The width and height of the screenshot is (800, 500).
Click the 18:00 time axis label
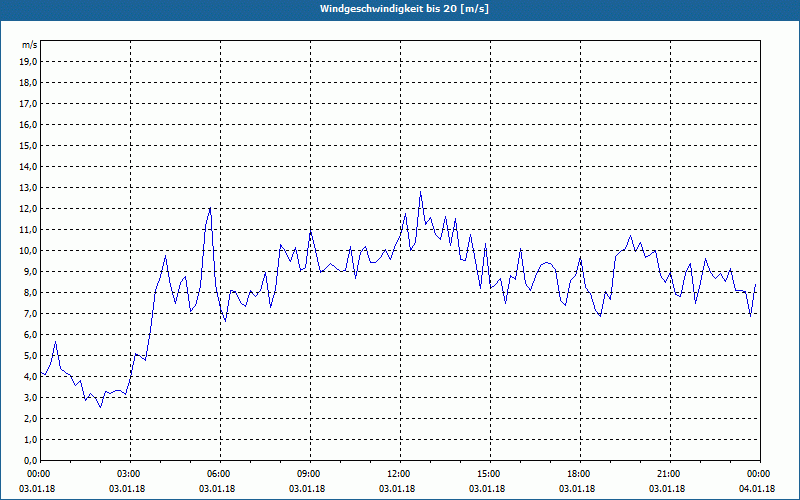click(x=580, y=474)
